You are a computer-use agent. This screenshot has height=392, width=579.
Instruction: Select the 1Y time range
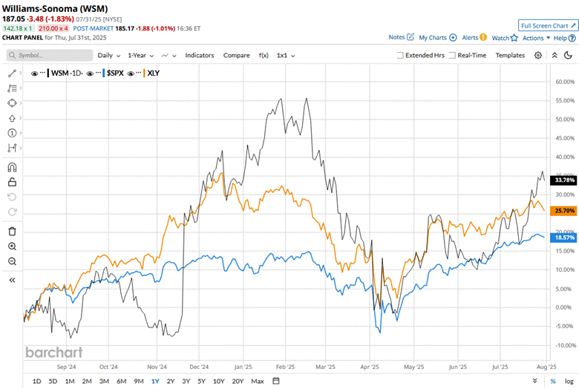[x=155, y=382]
